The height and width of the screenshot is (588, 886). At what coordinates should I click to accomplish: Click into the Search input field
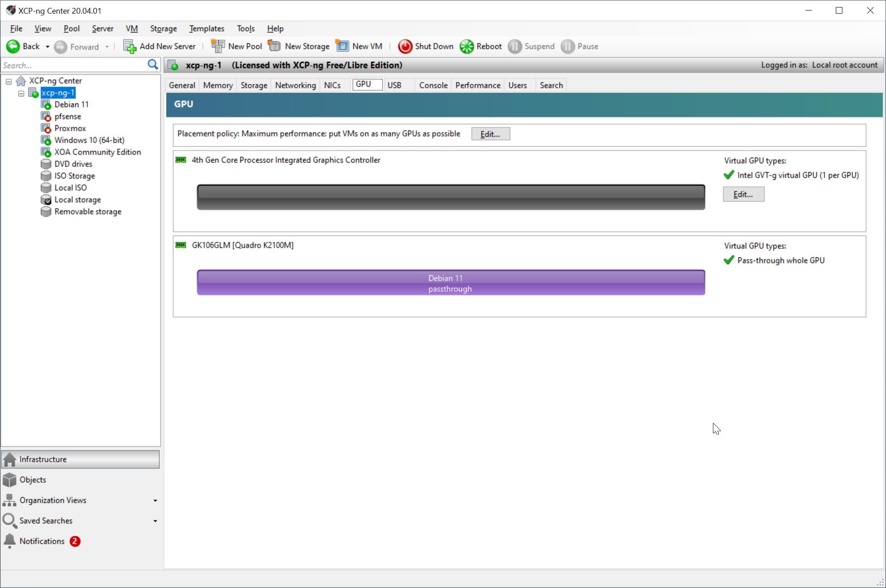tap(73, 65)
